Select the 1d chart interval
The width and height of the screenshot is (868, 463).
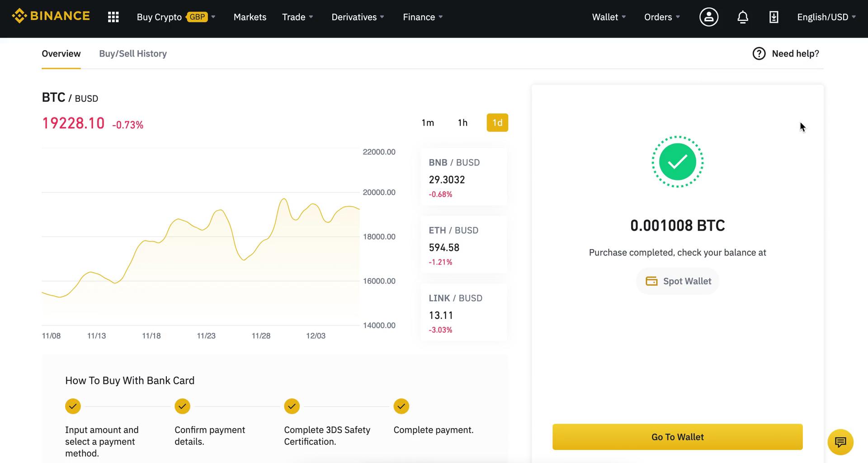(x=497, y=123)
